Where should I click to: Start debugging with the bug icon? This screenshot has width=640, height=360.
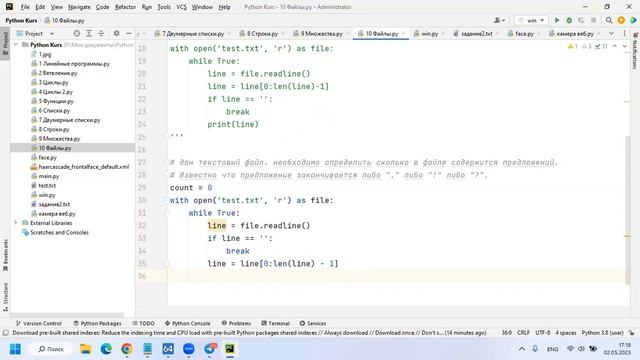click(569, 20)
